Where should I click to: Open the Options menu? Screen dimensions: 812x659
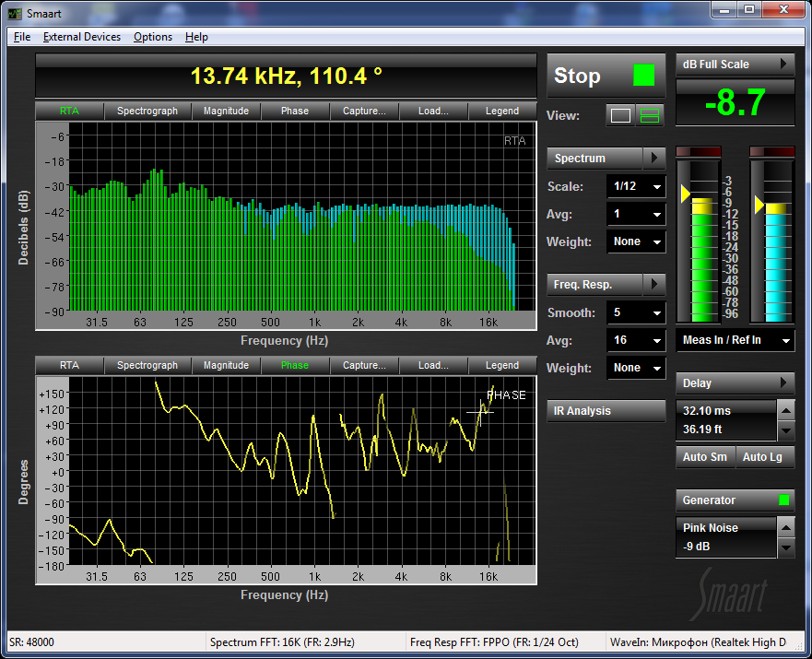[x=152, y=37]
